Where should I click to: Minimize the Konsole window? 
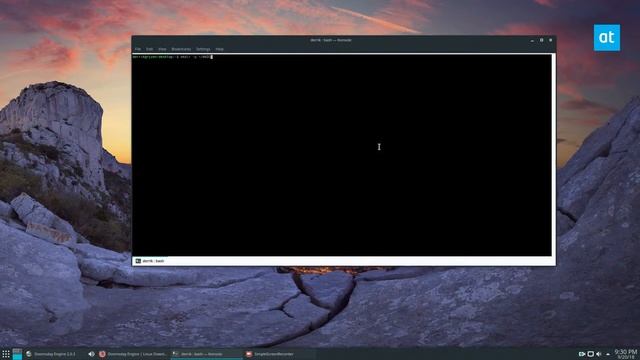532,40
